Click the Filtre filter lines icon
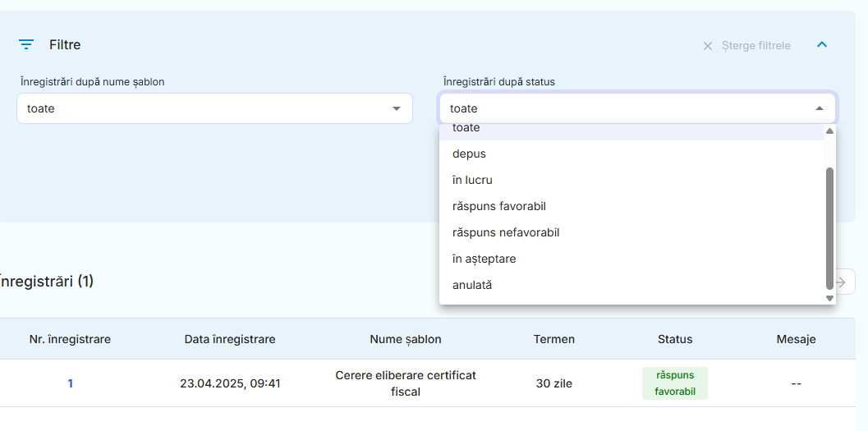868x431 pixels. (26, 44)
